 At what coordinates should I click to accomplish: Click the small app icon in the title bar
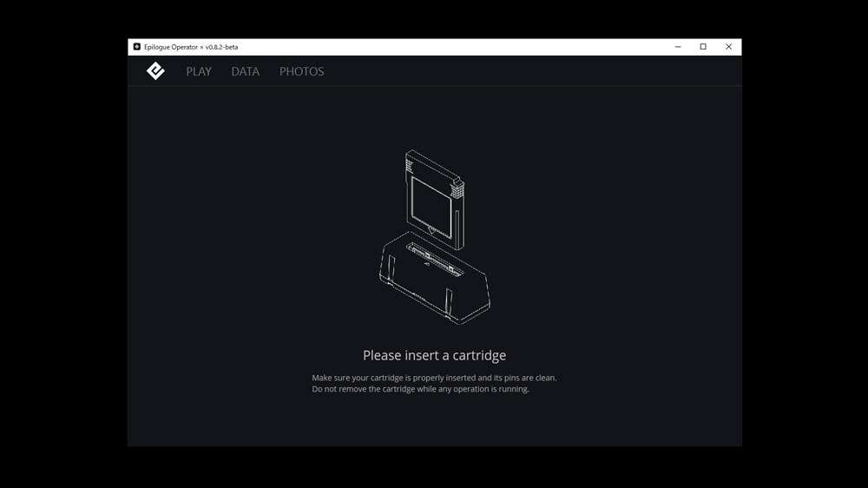(x=136, y=47)
